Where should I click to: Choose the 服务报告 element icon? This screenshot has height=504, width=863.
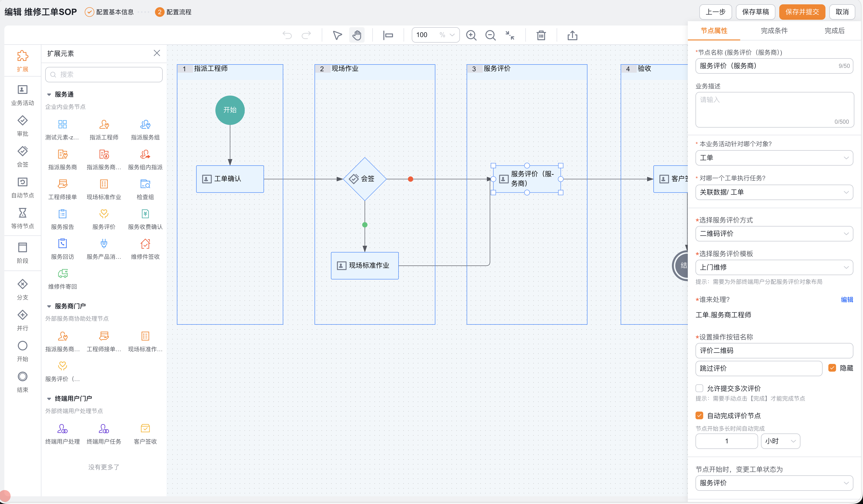[62, 214]
